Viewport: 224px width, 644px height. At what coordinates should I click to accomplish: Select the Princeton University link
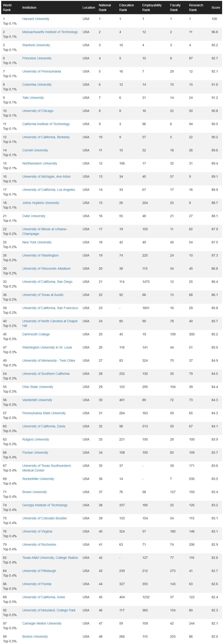37,58
